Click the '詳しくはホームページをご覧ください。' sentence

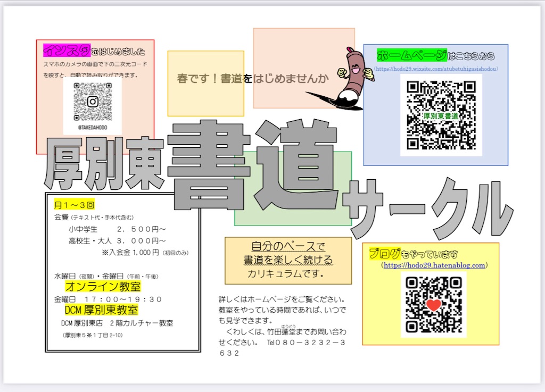coord(282,299)
